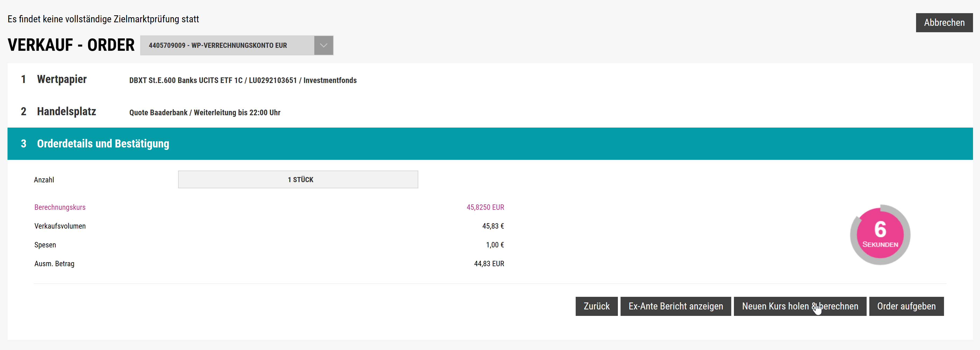Image resolution: width=980 pixels, height=350 pixels.
Task: Open step 2 Handelsplatz section
Action: click(490, 111)
